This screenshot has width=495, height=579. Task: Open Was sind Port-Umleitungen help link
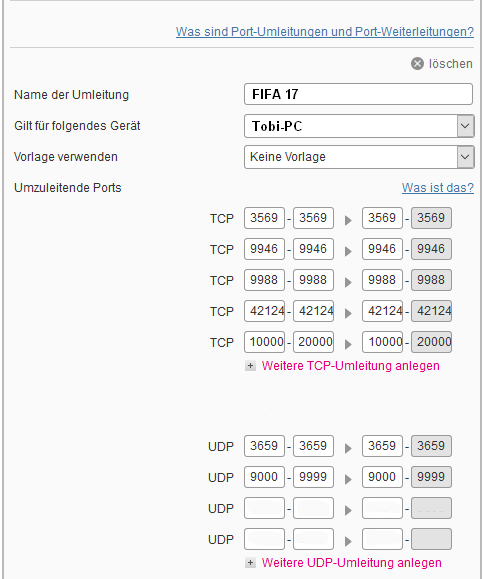point(325,32)
